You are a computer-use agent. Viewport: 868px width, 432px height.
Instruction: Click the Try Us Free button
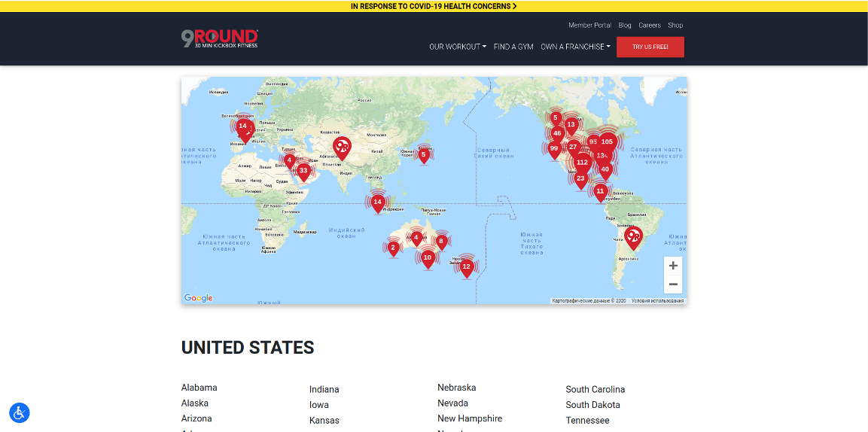pos(650,47)
